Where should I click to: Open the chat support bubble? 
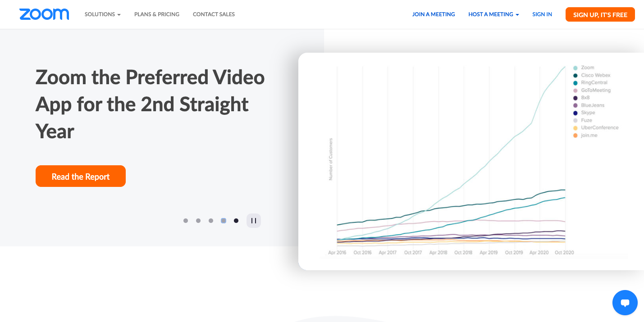[625, 303]
